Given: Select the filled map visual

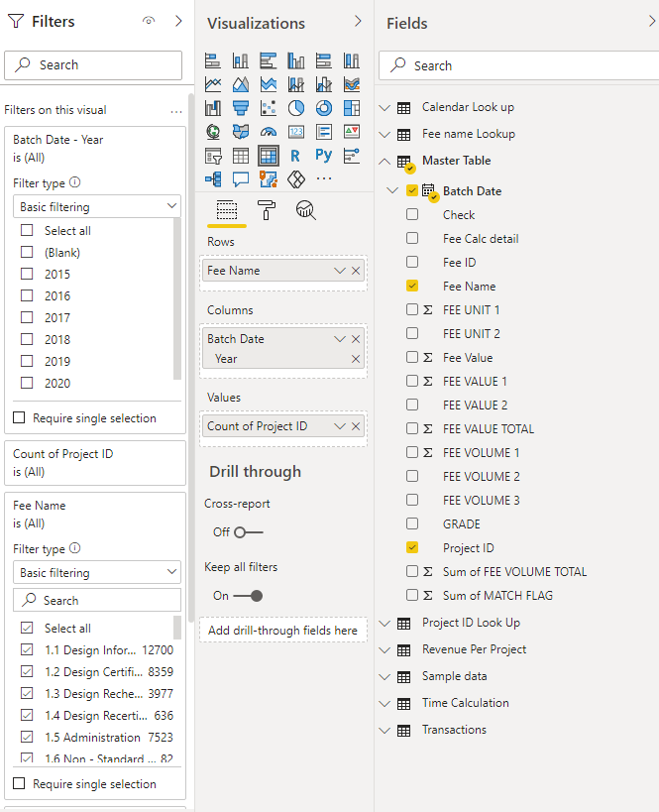Looking at the screenshot, I should 240,132.
